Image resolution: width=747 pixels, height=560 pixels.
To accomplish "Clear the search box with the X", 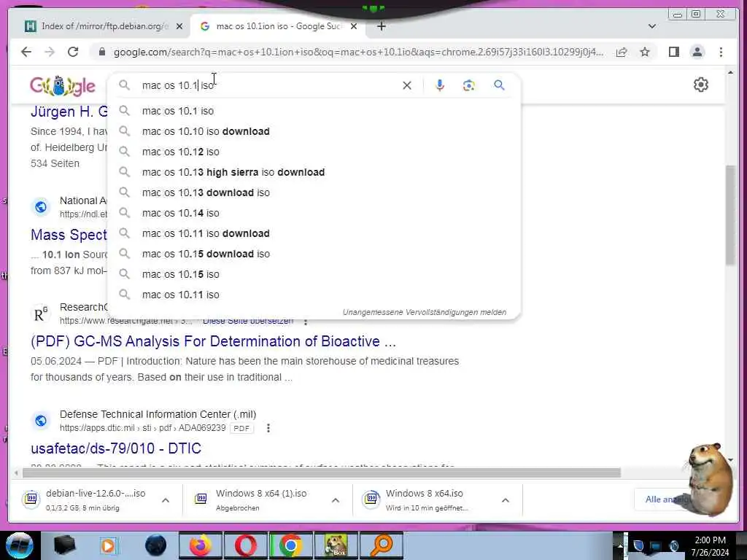I will tap(407, 85).
